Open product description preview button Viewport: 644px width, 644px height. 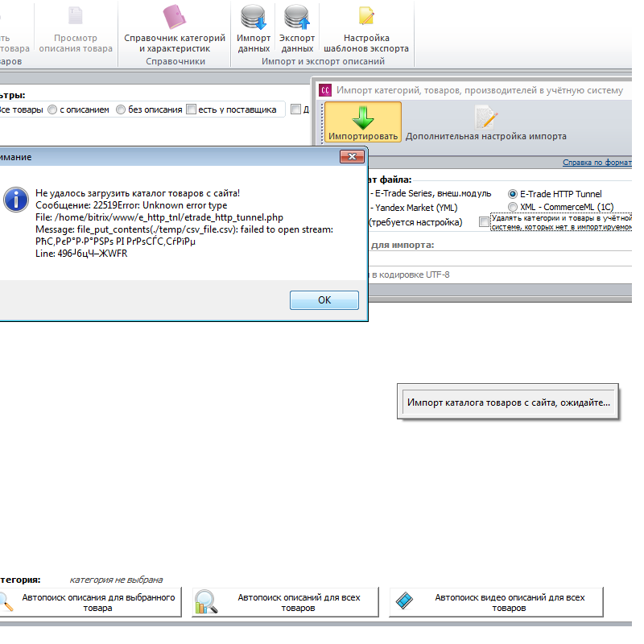76,30
